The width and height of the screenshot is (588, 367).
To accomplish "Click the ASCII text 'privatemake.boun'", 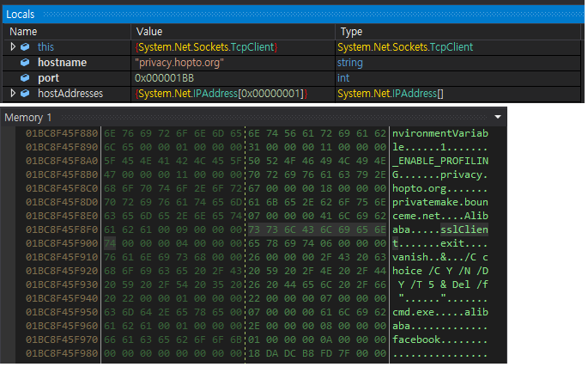I will [440, 202].
